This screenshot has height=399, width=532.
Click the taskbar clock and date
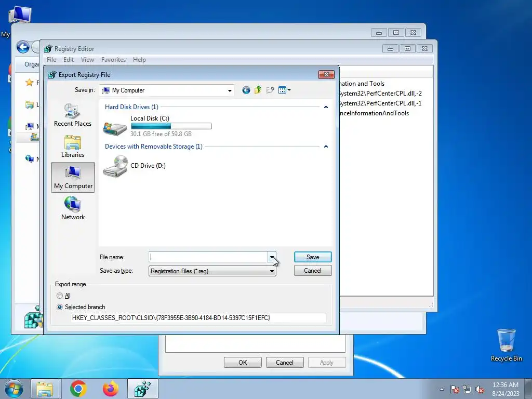[506, 389]
